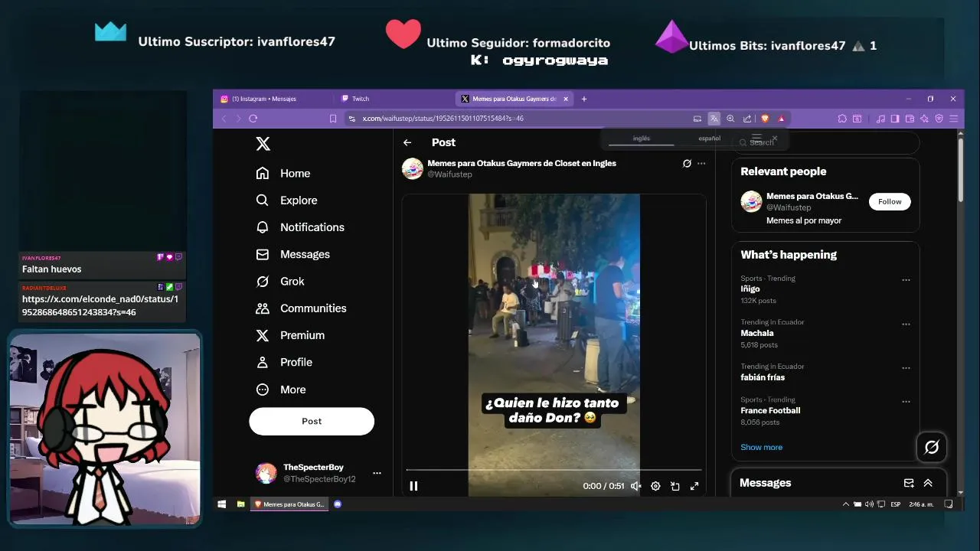980x551 pixels.
Task: Click Brave Rewards triangle icon
Action: point(781,119)
